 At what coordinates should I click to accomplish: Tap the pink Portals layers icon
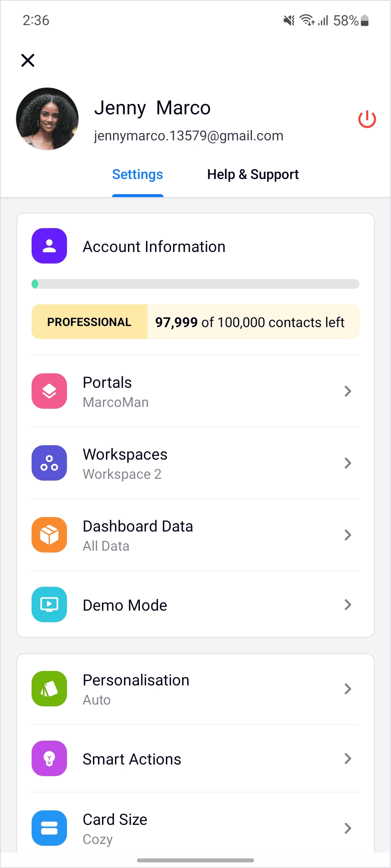pyautogui.click(x=49, y=391)
